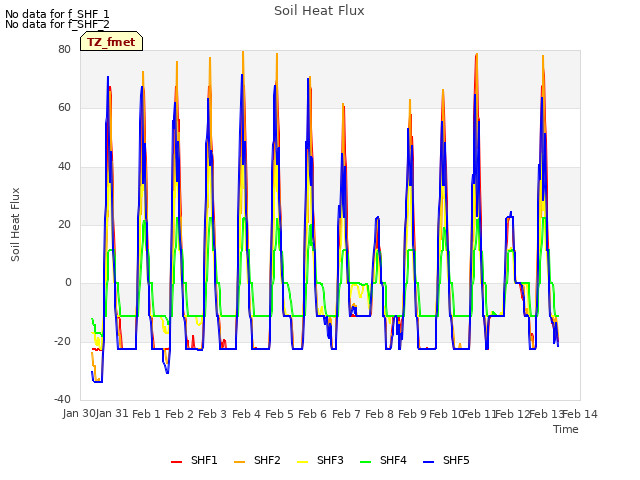The width and height of the screenshot is (640, 480).
Task: Click the Soil Heat Flux chart title
Action: [x=319, y=11]
